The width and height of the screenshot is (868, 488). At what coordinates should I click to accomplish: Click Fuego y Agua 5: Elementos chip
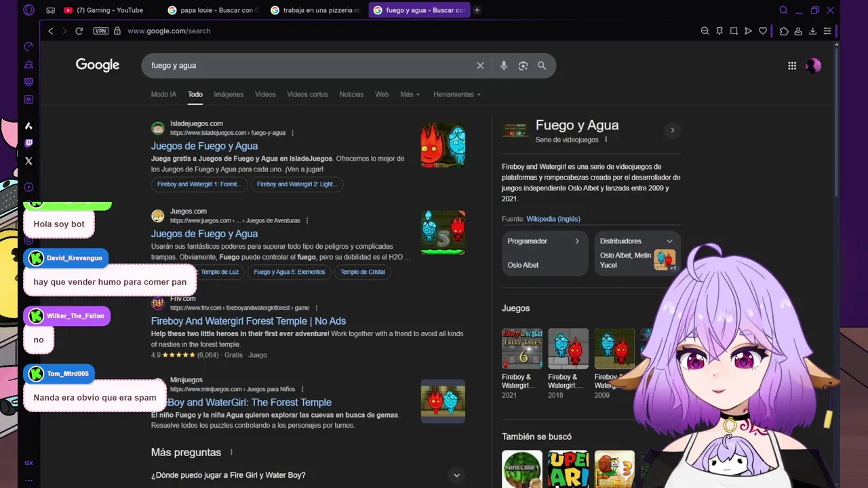click(290, 272)
